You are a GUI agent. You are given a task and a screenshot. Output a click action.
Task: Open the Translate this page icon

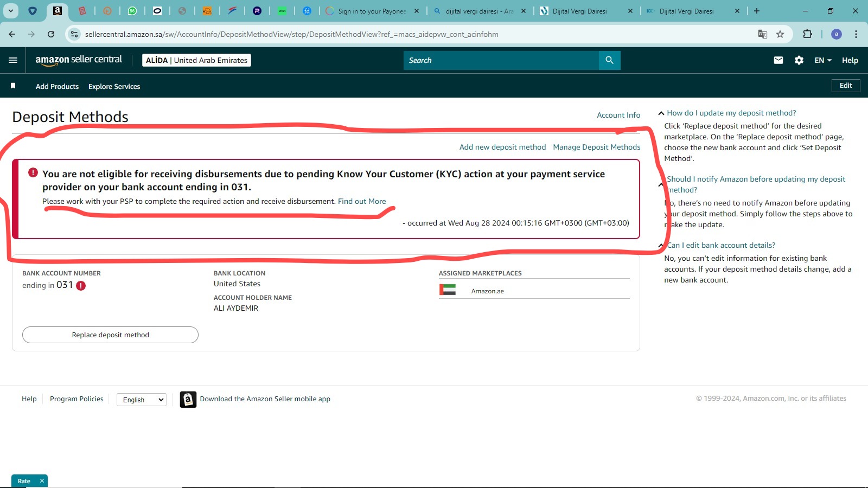pyautogui.click(x=763, y=34)
